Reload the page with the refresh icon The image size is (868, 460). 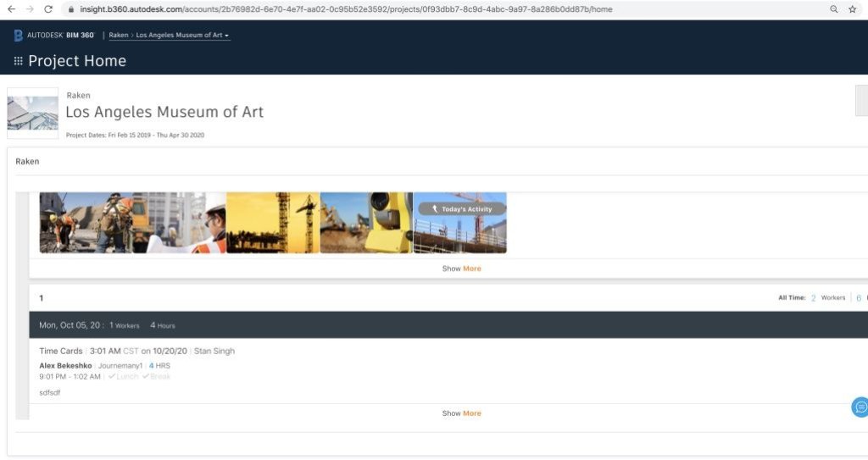pyautogui.click(x=48, y=9)
